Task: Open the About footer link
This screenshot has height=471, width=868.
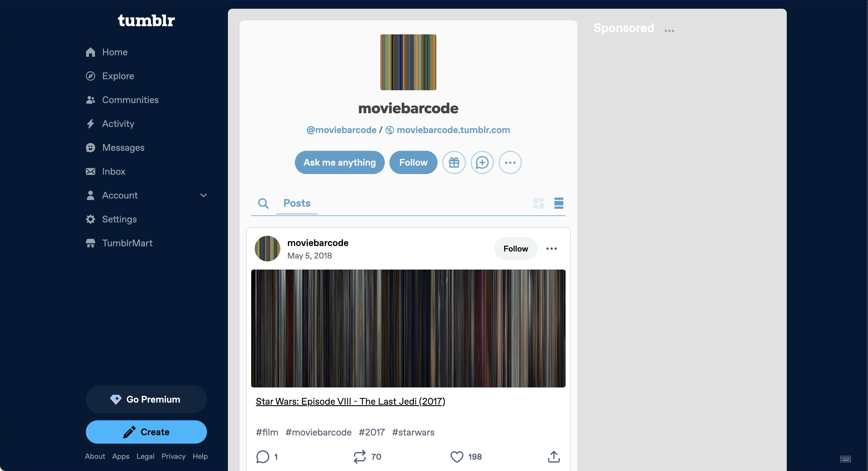Action: click(95, 456)
